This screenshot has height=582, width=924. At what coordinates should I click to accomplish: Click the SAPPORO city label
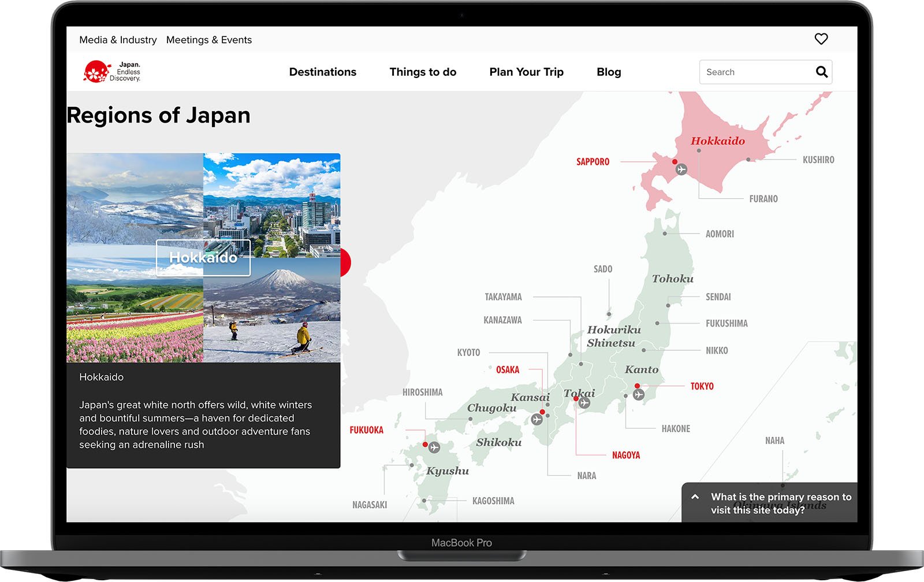click(593, 162)
